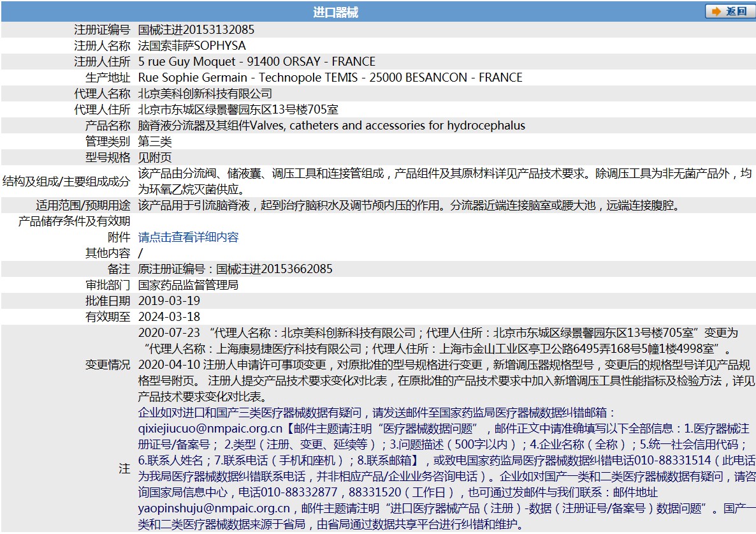Viewport: 756px width, 534px height.
Task: Select the 见附页 model value
Action: tap(155, 157)
